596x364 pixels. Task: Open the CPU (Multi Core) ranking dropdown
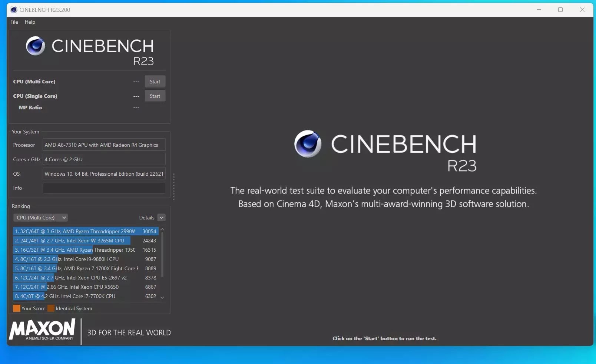(41, 218)
